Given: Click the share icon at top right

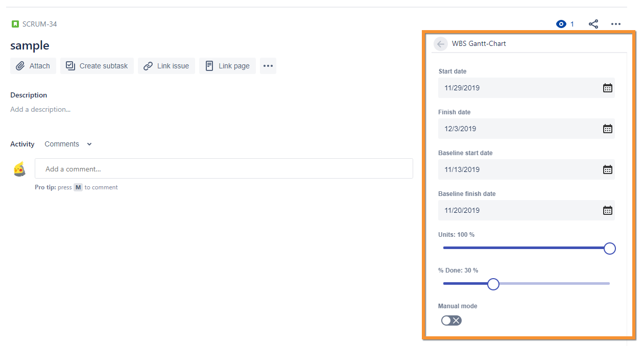Looking at the screenshot, I should click(x=593, y=24).
